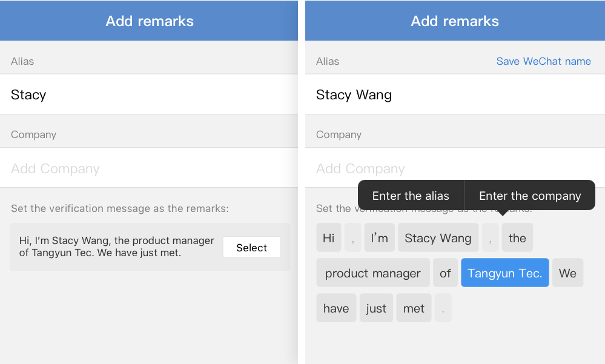Image resolution: width=605 pixels, height=364 pixels.
Task: Click the alias field containing Stacy Wang
Action: click(454, 94)
